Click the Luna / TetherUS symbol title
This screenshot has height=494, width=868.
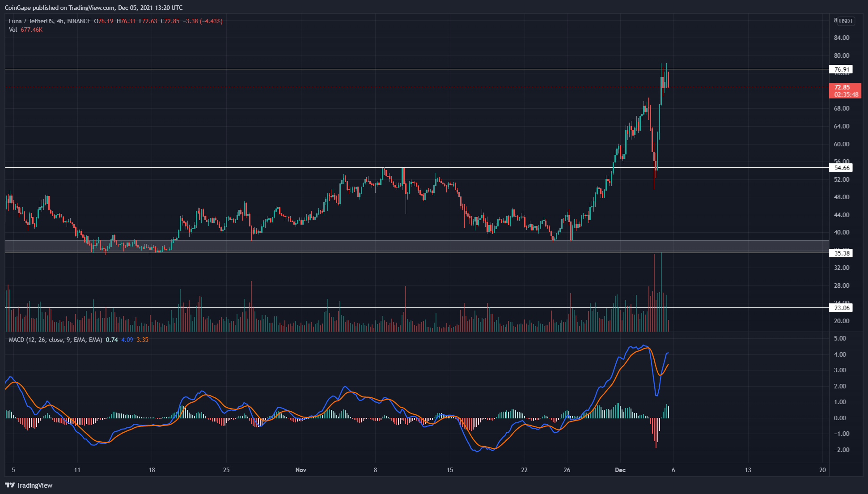(x=31, y=21)
